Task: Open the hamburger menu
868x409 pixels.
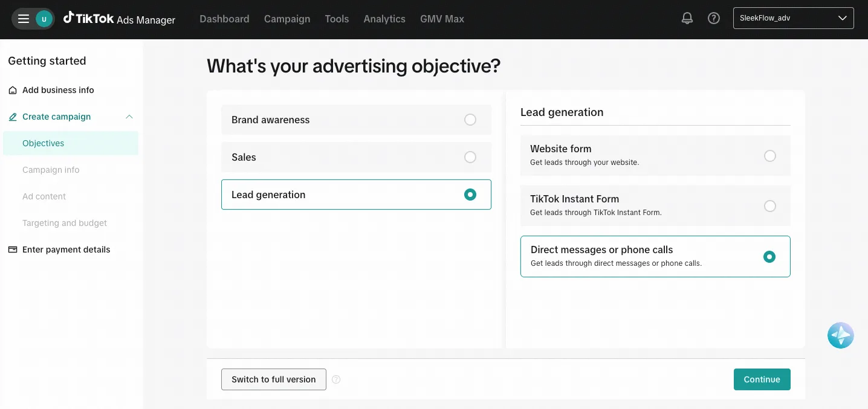Action: pyautogui.click(x=24, y=18)
